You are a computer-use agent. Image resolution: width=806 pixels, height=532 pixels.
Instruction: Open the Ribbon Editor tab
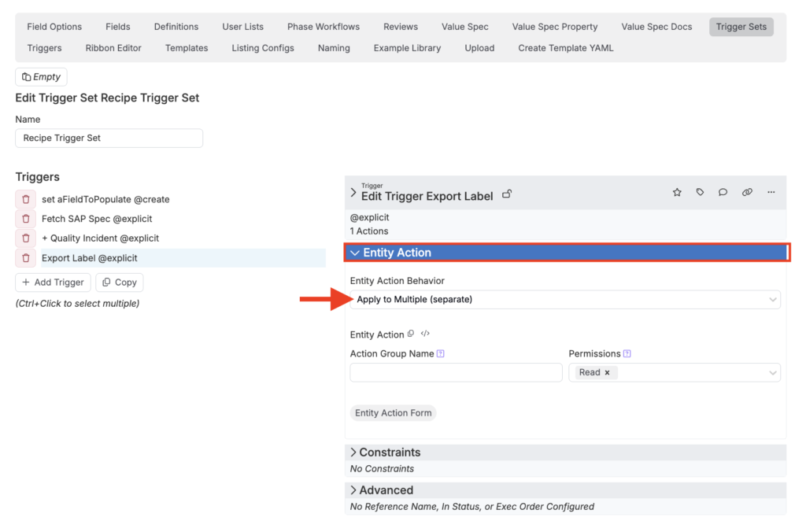113,48
